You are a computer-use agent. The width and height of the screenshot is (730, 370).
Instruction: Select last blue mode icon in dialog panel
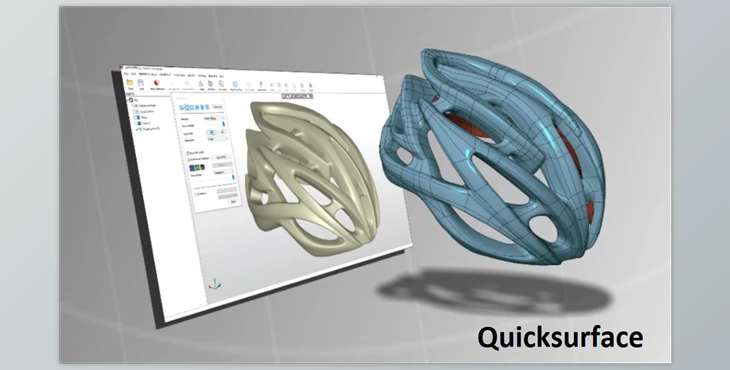click(x=207, y=108)
